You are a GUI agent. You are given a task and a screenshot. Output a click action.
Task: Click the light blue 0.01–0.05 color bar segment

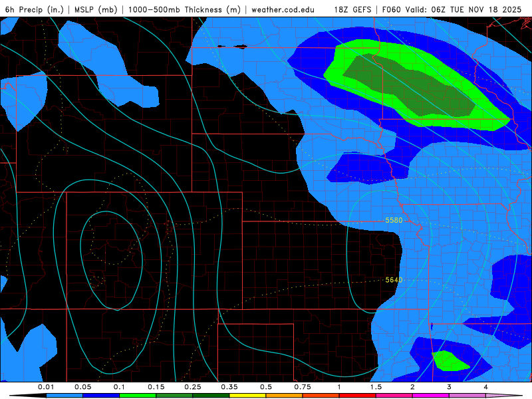(x=65, y=396)
